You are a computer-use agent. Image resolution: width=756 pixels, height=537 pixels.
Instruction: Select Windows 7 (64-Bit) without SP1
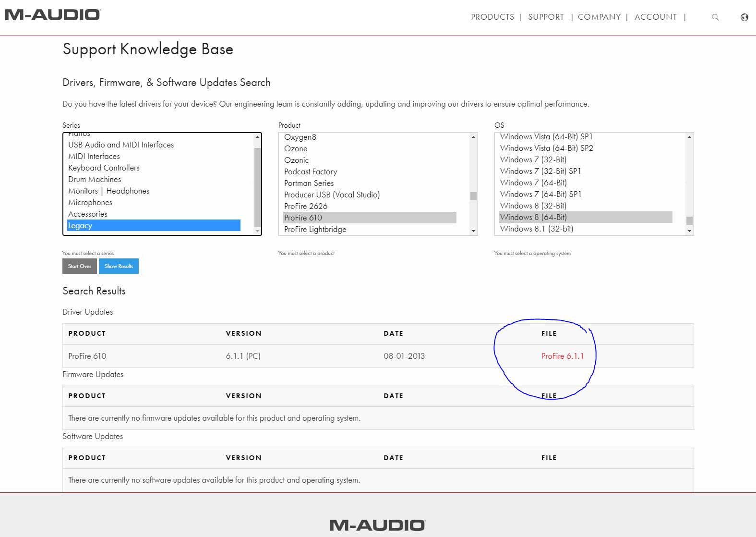click(586, 183)
